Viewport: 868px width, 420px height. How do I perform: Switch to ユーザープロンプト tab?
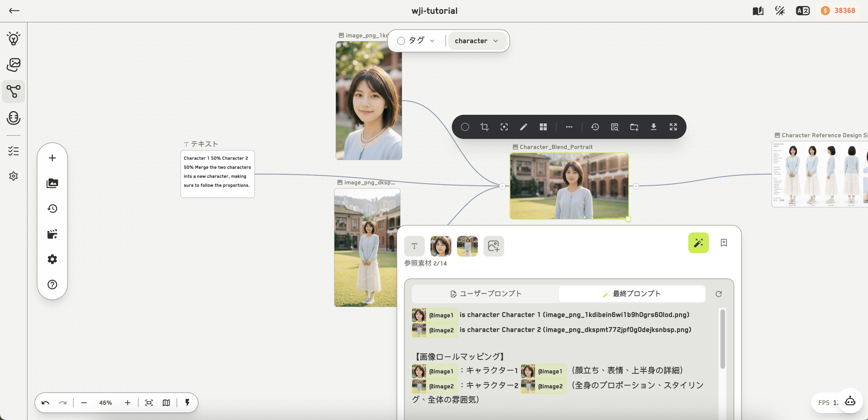pos(485,294)
